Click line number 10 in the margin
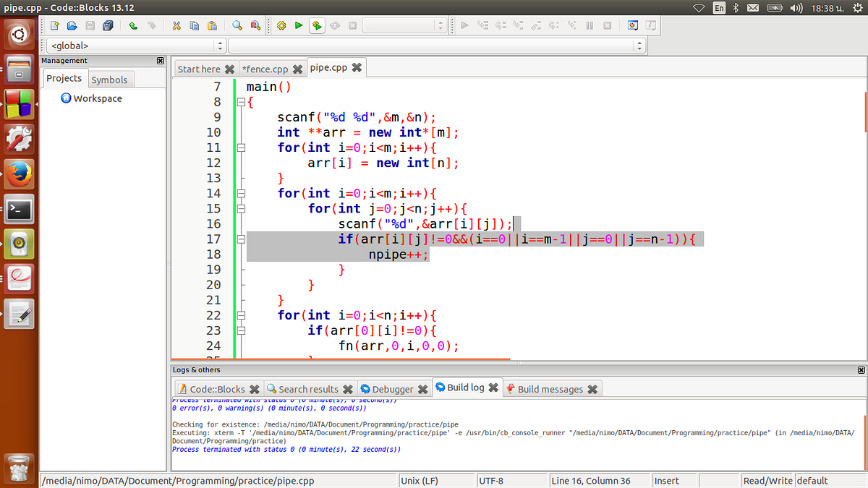The width and height of the screenshot is (868, 488). coord(213,132)
